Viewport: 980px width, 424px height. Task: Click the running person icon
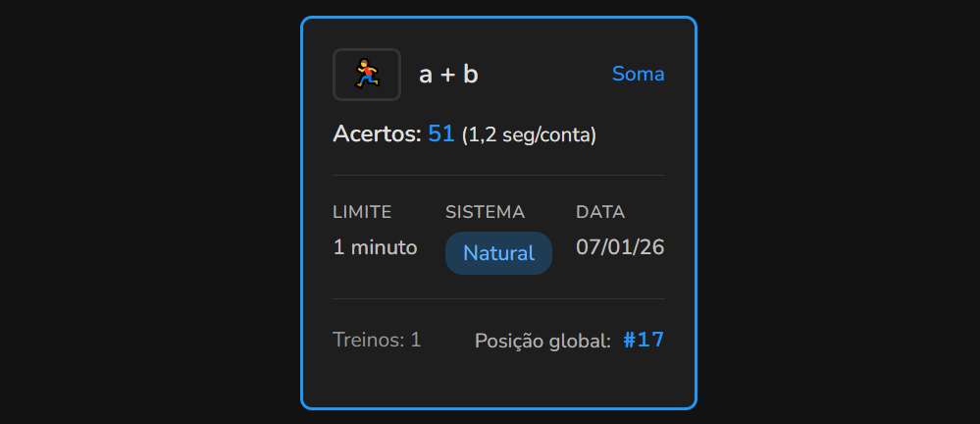point(367,75)
